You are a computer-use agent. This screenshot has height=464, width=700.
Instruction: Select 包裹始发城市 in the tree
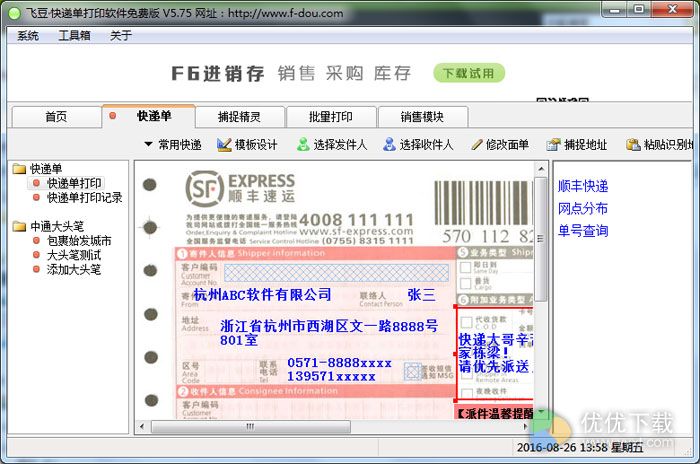tap(79, 241)
